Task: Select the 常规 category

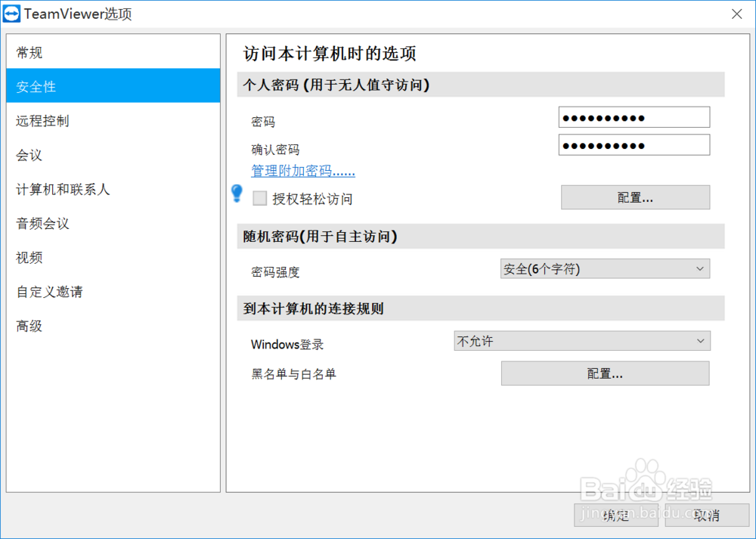Action: pos(113,53)
